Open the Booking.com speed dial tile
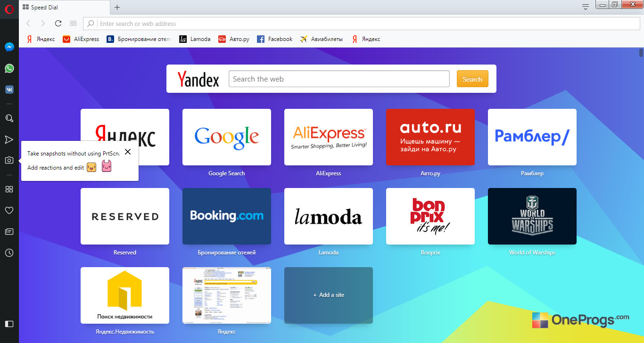Viewport: 644px width, 343px height. tap(227, 216)
